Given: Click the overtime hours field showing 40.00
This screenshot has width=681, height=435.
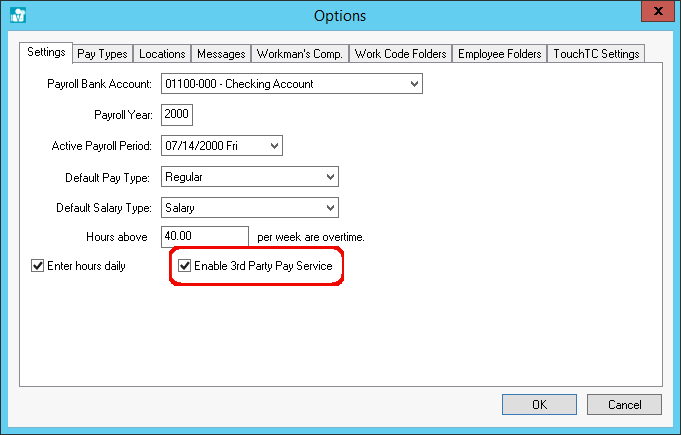Looking at the screenshot, I should pyautogui.click(x=203, y=237).
